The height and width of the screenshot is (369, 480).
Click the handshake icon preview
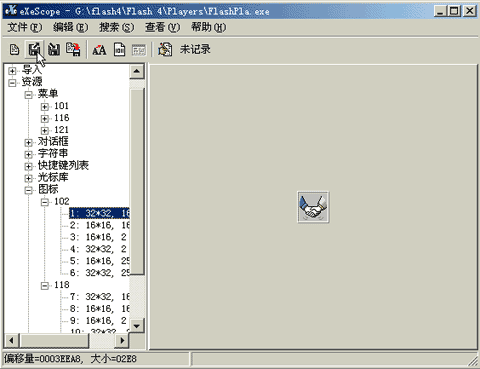[x=313, y=207]
